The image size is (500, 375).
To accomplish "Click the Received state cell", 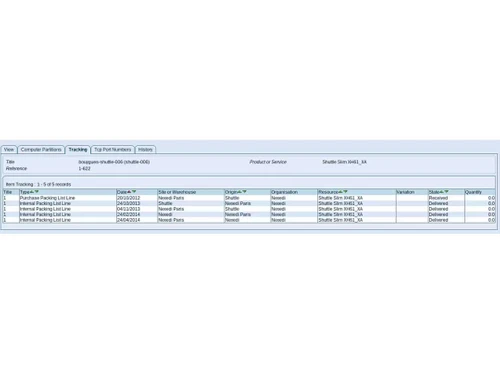I will pyautogui.click(x=438, y=198).
